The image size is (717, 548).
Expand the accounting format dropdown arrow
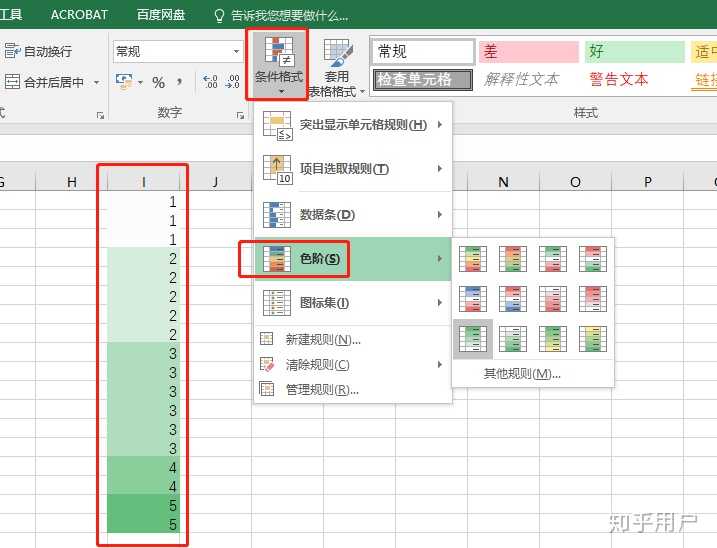point(140,82)
